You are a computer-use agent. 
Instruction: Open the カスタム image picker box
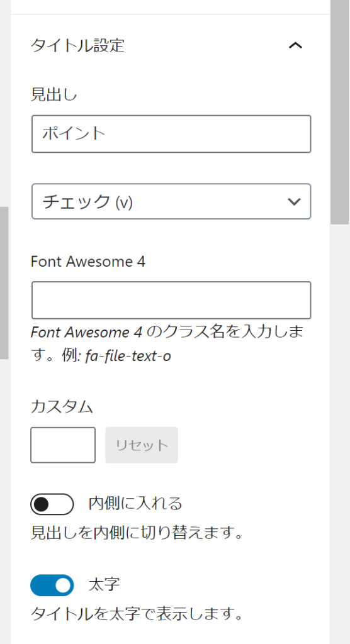pos(63,445)
